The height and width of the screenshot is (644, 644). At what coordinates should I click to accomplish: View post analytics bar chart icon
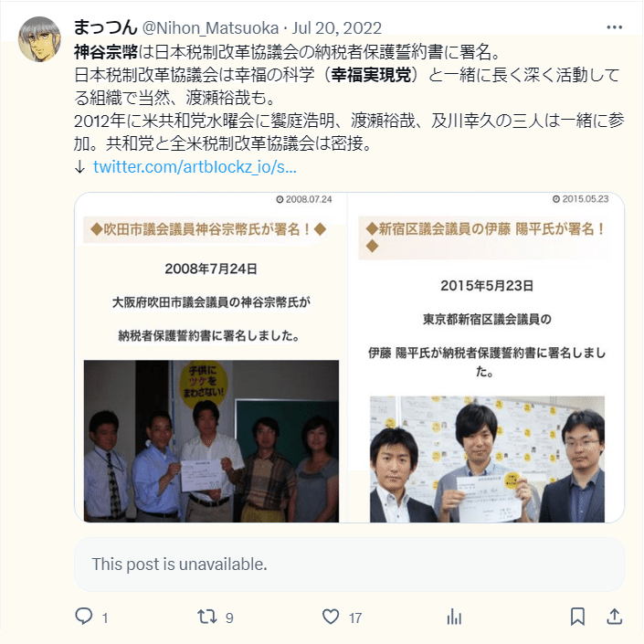pyautogui.click(x=454, y=617)
